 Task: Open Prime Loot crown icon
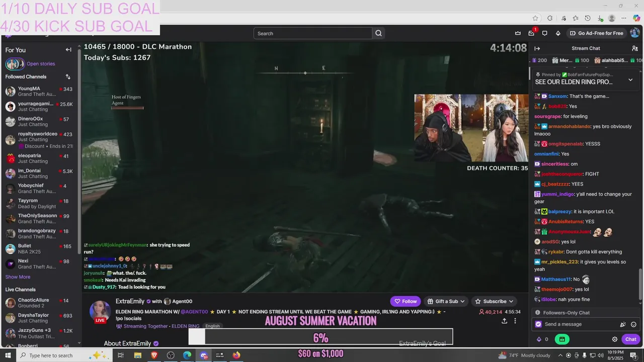[518, 33]
